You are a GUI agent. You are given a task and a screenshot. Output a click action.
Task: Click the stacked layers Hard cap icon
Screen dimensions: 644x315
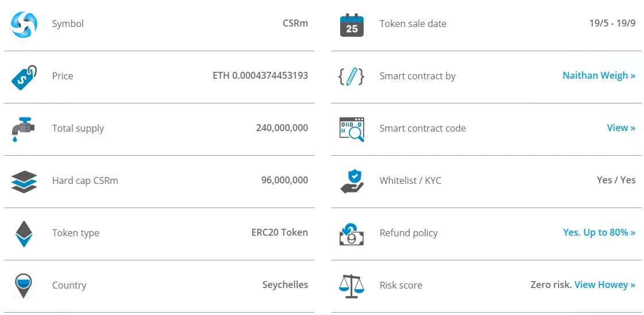[x=24, y=182]
